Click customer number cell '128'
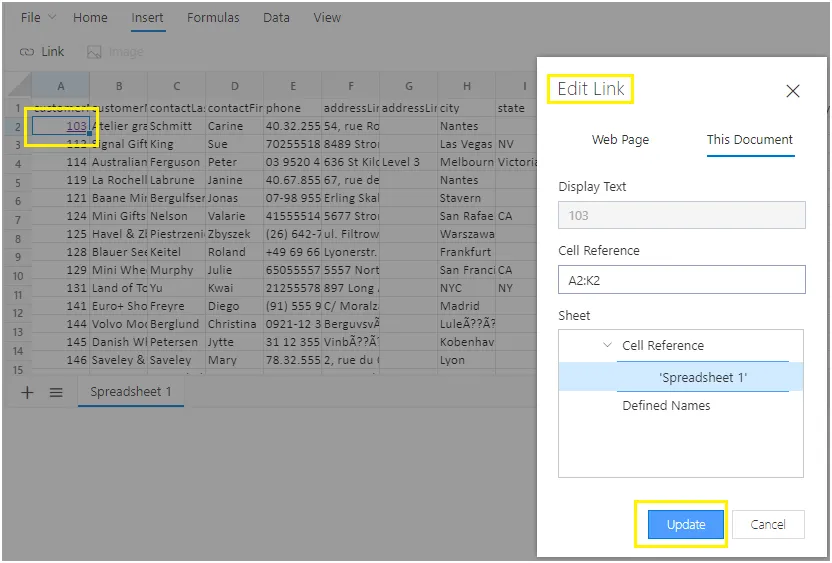Screen dimensions: 832x563 coord(60,253)
